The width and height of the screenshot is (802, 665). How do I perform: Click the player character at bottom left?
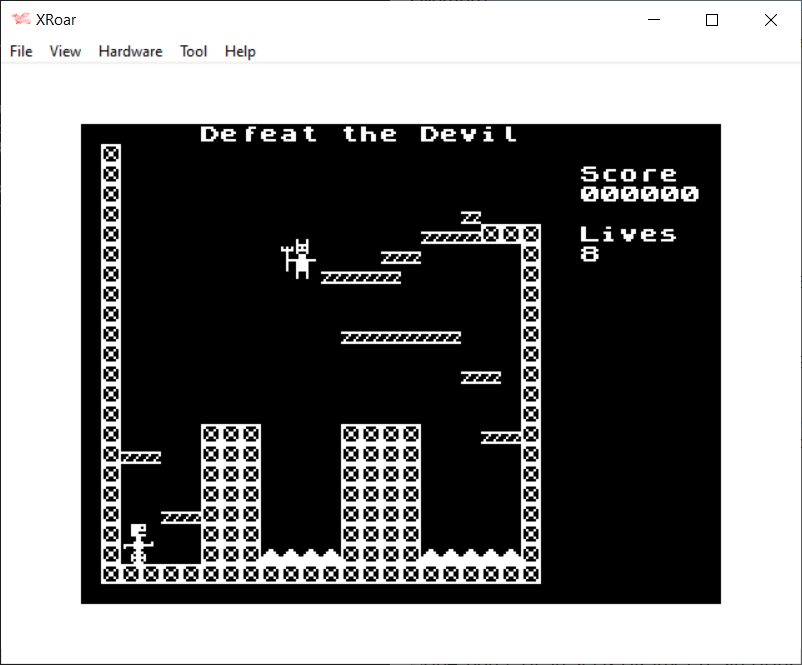tap(140, 544)
